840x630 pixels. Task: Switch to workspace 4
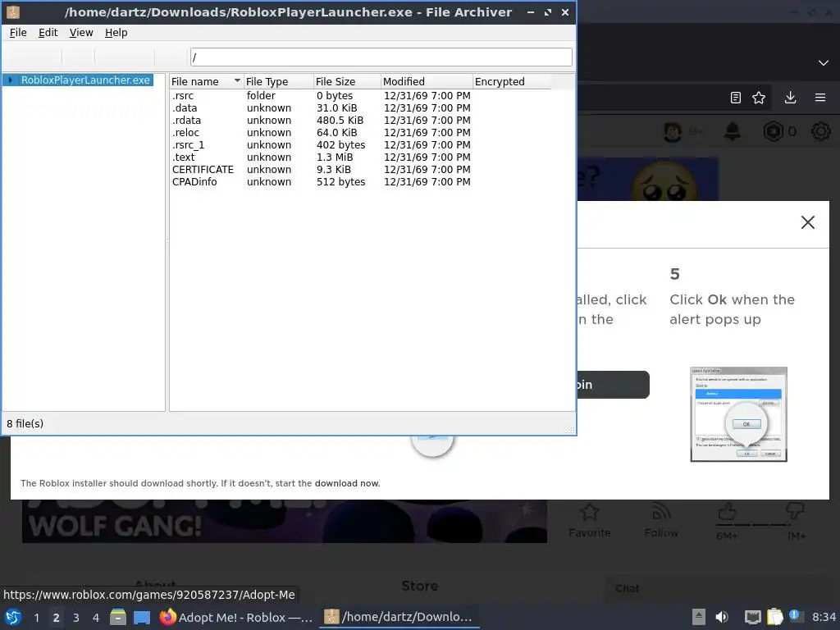tap(96, 618)
